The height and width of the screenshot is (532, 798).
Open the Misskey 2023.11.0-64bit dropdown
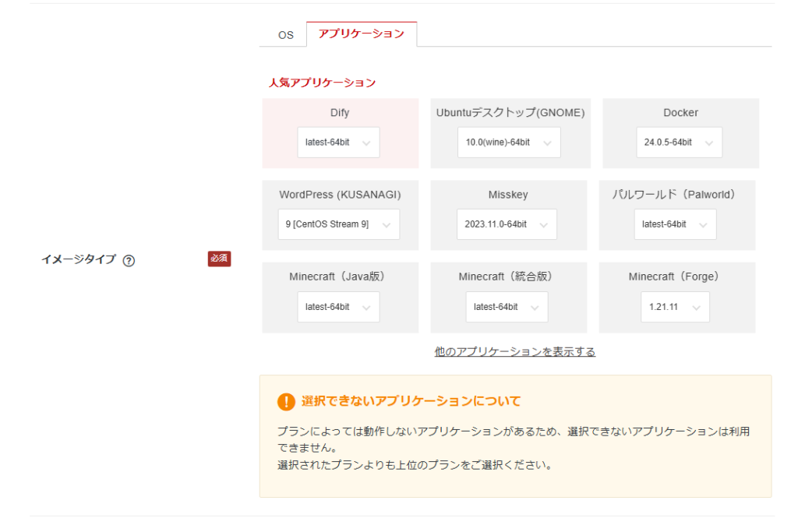(x=507, y=224)
